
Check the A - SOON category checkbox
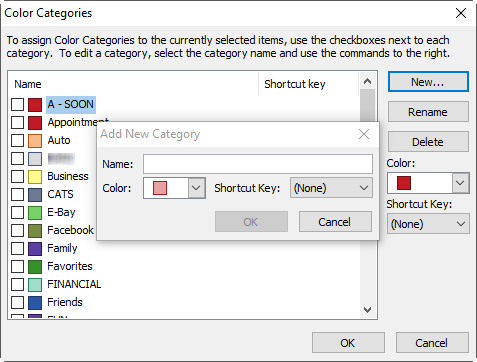click(17, 104)
